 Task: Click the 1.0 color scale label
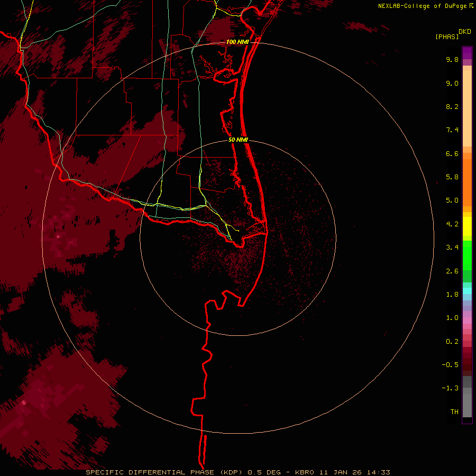452,318
